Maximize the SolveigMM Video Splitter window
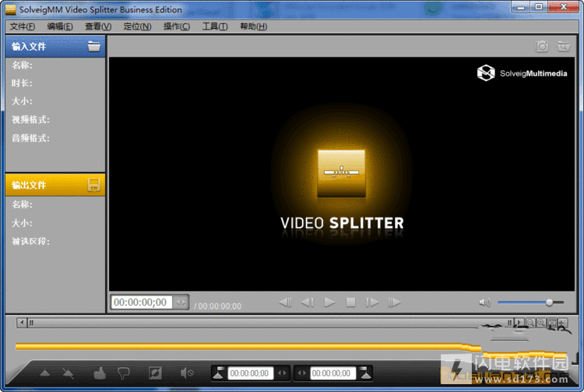The image size is (584, 392). pyautogui.click(x=539, y=7)
